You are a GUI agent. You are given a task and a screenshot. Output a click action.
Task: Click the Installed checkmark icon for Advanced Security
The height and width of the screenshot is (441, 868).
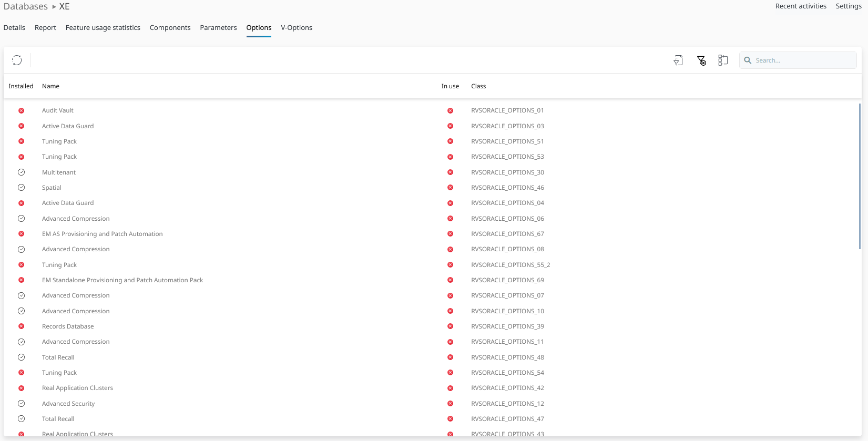(x=22, y=404)
